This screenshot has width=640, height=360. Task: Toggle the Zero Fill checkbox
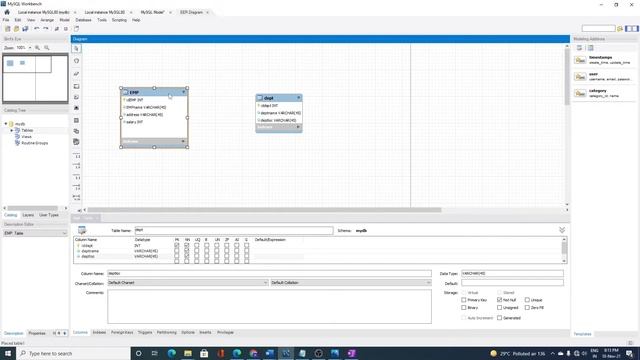527,308
